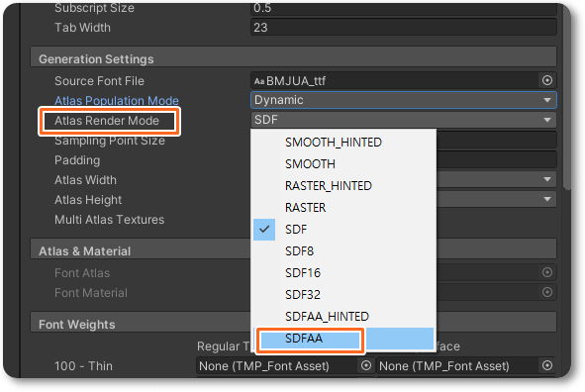Click the Padding label
The width and height of the screenshot is (585, 392).
click(x=77, y=160)
